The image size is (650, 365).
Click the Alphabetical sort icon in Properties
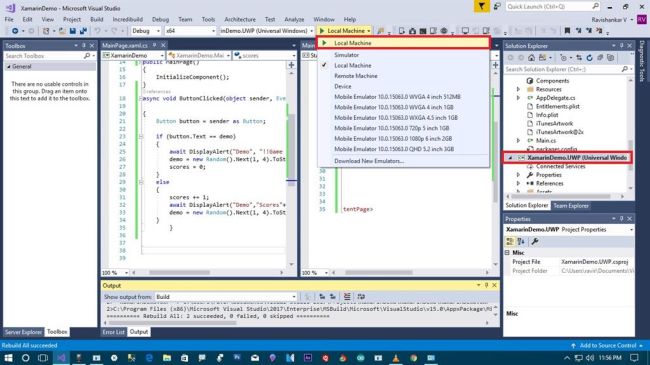pos(521,241)
